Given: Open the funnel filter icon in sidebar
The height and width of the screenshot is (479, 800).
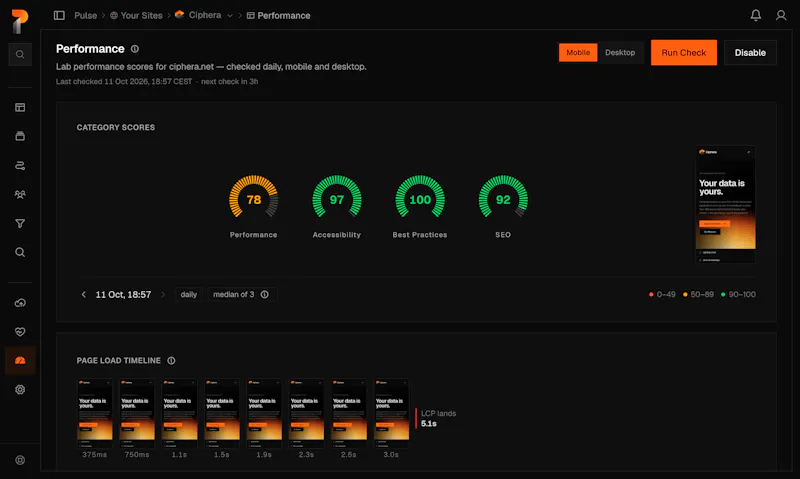Looking at the screenshot, I should (20, 223).
